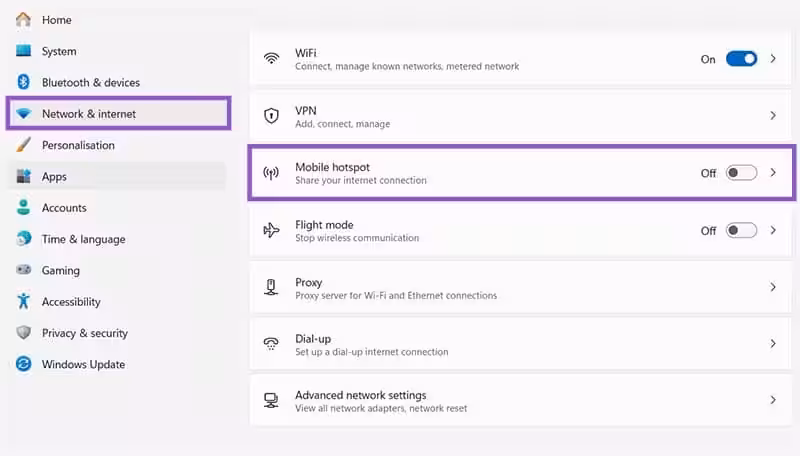Select Apps in the sidebar

(54, 177)
